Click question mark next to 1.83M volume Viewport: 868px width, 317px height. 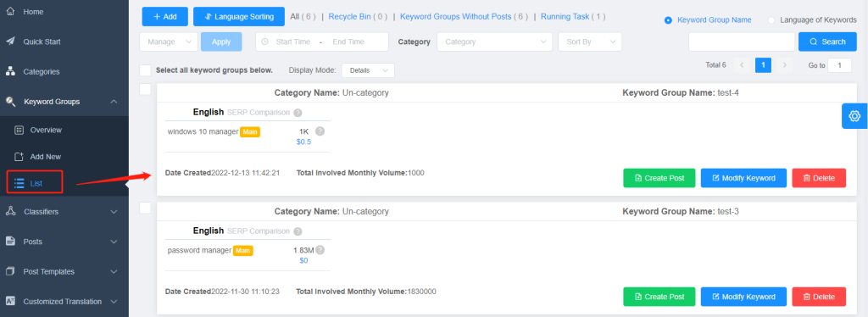pos(320,249)
